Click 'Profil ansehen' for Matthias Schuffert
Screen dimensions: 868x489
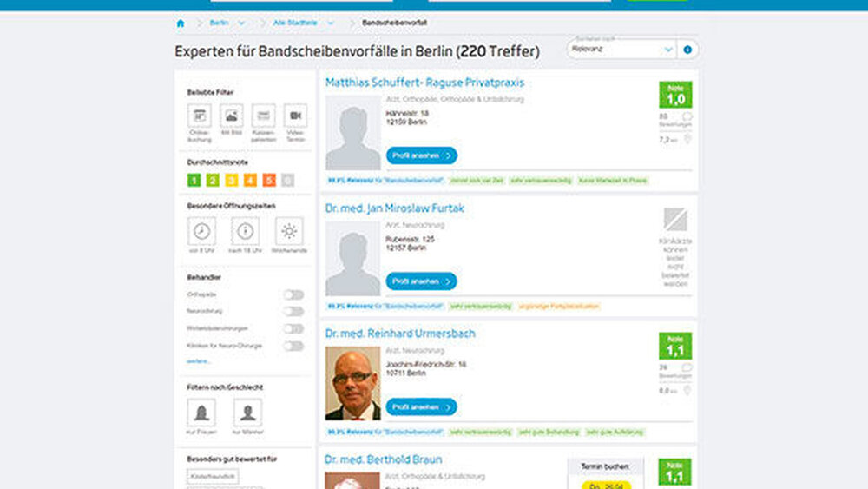421,155
